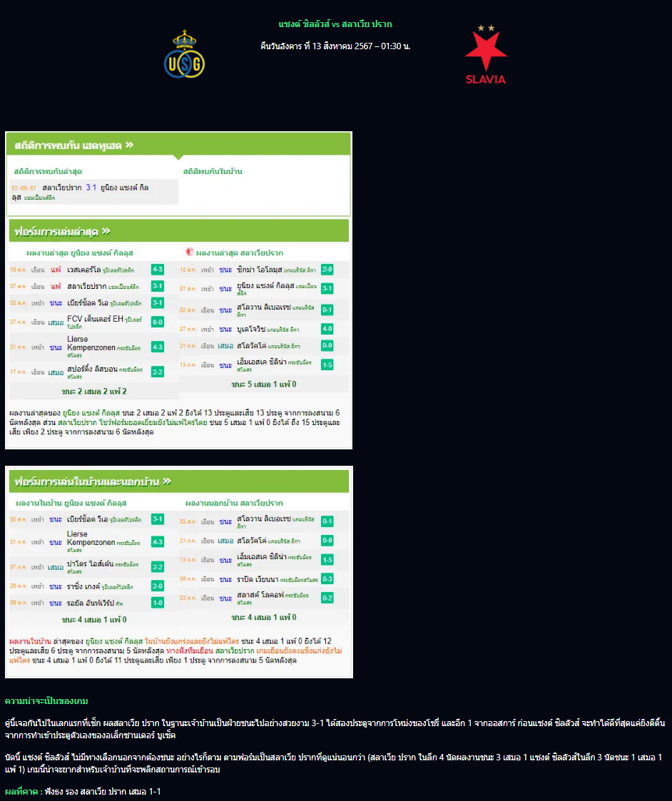This screenshot has height=801, width=672.
Task: Click title แซงต์ ชิลลัวส์ vs สลาเวีย ปราก
Action: [x=335, y=24]
